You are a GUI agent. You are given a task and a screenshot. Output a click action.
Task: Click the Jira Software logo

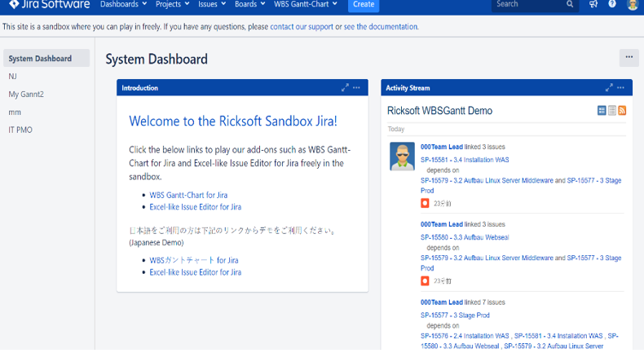coord(49,4)
